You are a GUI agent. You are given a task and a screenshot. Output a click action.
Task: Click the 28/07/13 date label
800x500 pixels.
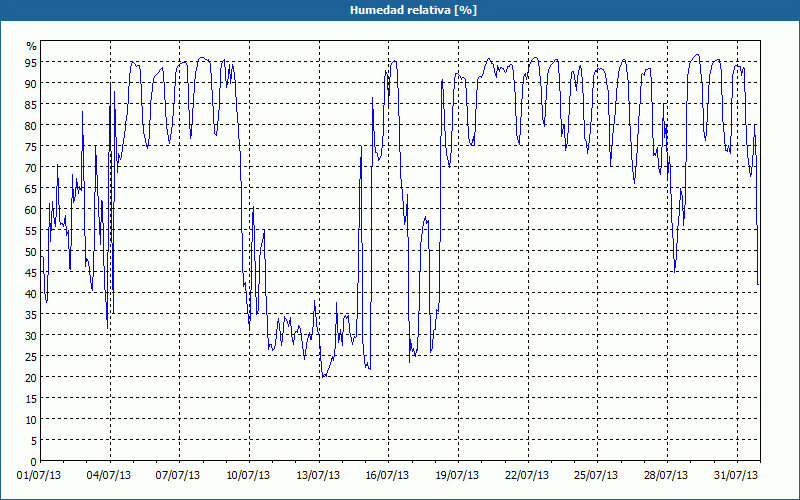[x=666, y=476]
